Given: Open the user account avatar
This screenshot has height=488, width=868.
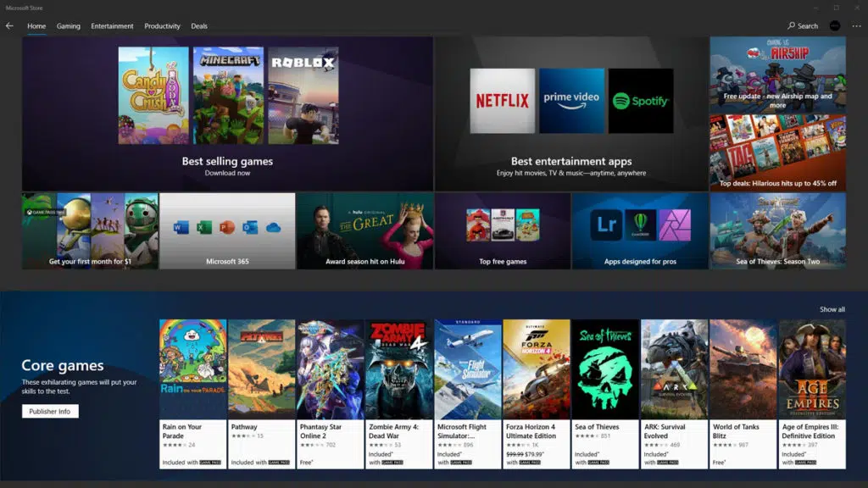Looking at the screenshot, I should [835, 25].
